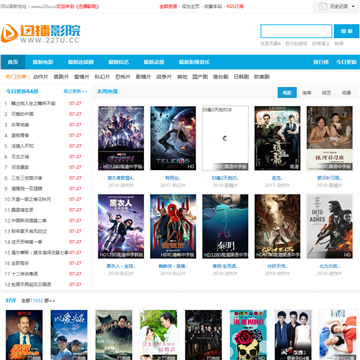
Task: Open the 最新连续剧 nav item
Action: 81,62
